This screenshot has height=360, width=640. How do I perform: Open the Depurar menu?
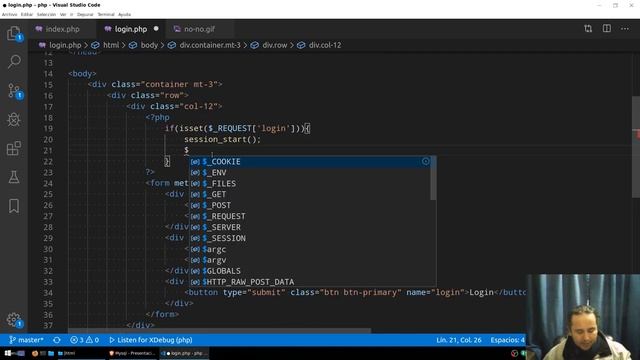85,14
